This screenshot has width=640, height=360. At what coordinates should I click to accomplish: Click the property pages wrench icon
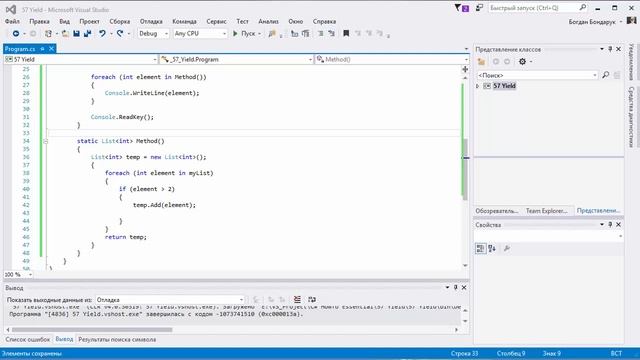point(507,248)
